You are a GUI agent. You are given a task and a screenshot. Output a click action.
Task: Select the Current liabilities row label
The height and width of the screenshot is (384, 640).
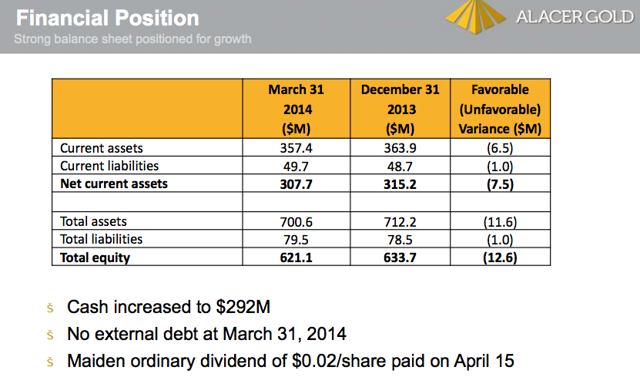[x=109, y=166]
